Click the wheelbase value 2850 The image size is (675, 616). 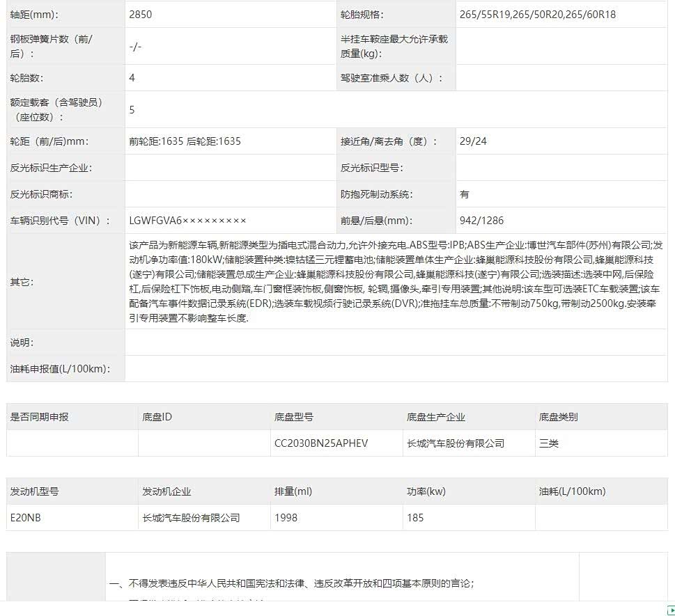(x=141, y=15)
